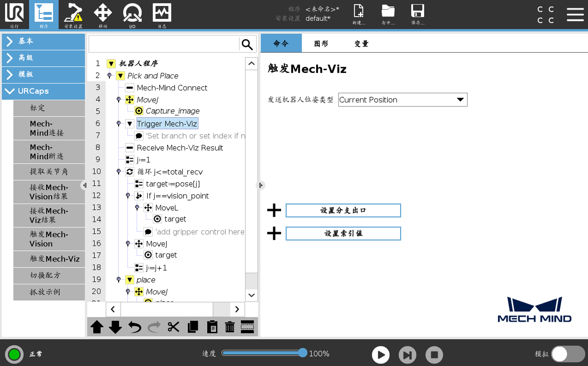Click the plus icon beside 设置分支出口
588x366 pixels.
coord(274,210)
